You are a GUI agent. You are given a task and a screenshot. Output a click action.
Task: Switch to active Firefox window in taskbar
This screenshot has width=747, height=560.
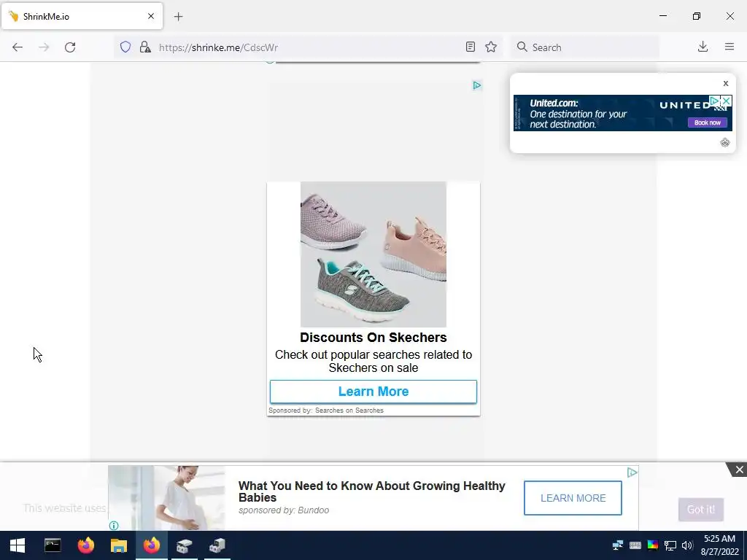[152, 545]
